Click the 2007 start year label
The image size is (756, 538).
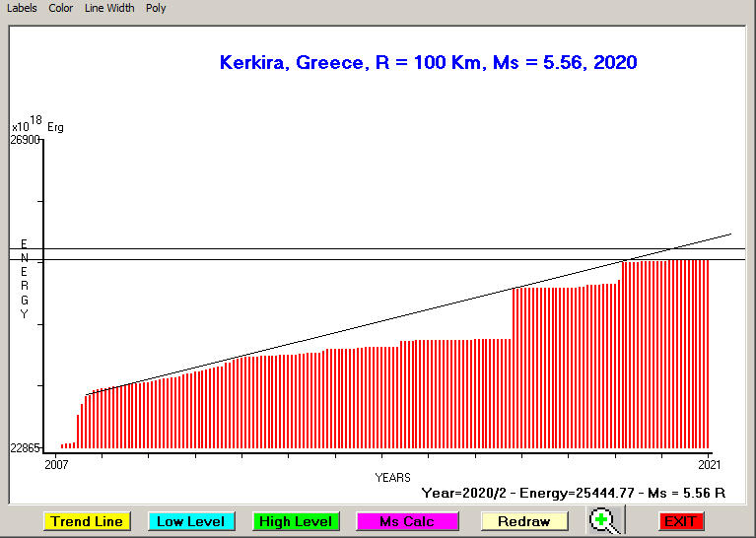point(56,464)
